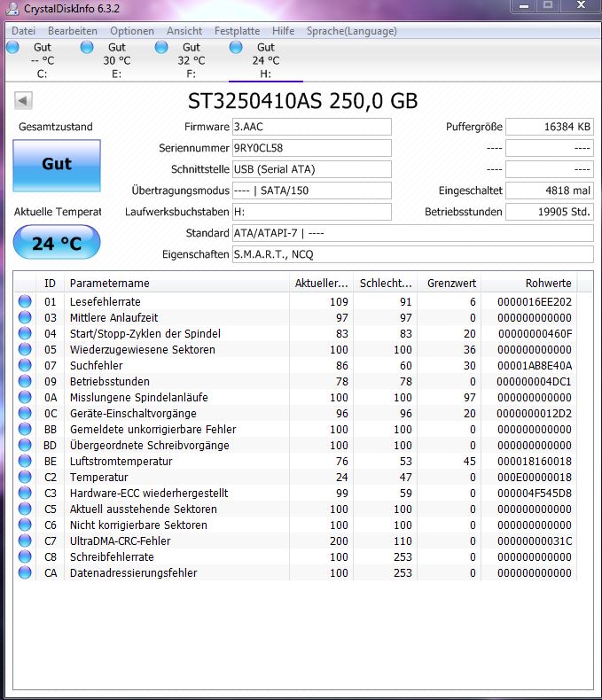
Task: Select drive E: 30 °C status icon
Action: point(87,47)
